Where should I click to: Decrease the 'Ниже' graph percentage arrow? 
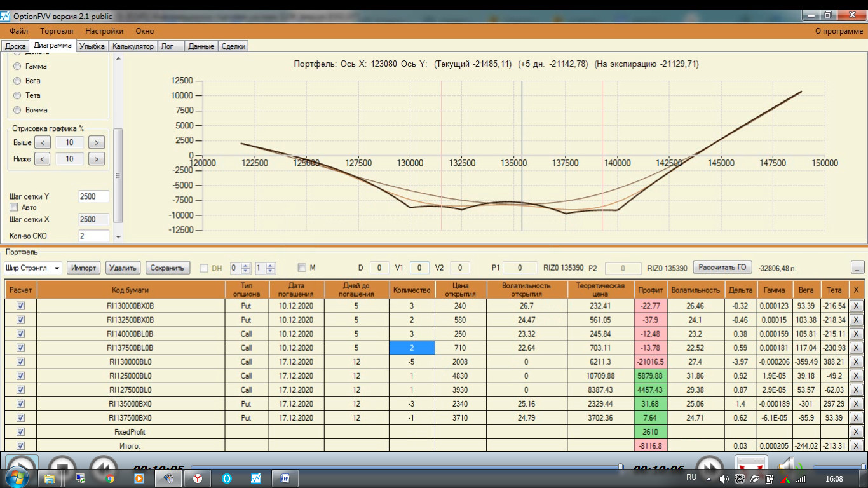42,159
